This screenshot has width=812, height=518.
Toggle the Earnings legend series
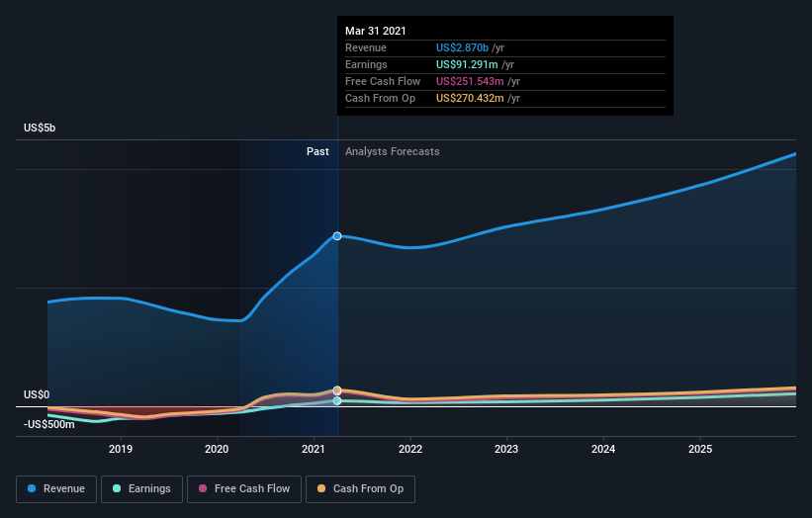(141, 489)
